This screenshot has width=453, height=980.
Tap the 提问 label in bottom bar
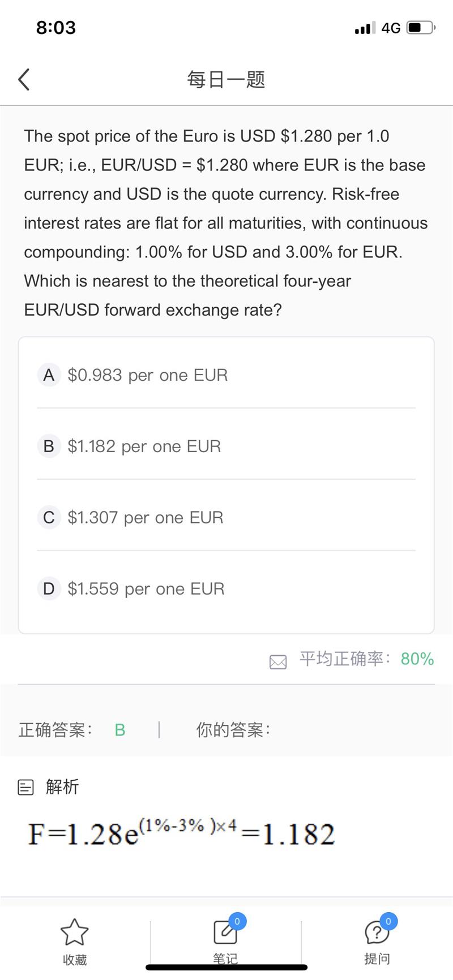[377, 959]
